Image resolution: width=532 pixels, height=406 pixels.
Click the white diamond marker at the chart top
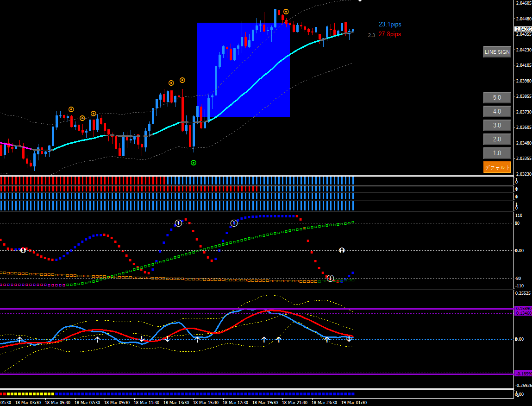[360, 1]
